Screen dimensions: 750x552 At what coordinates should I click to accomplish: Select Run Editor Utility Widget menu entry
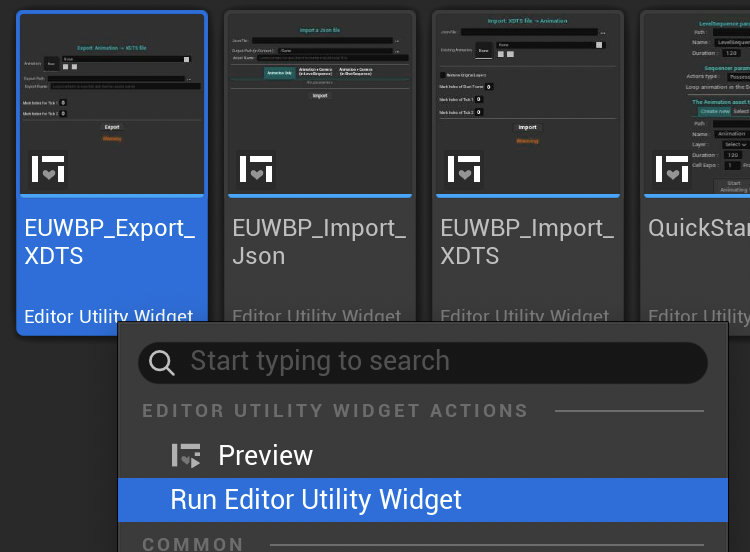(x=316, y=499)
